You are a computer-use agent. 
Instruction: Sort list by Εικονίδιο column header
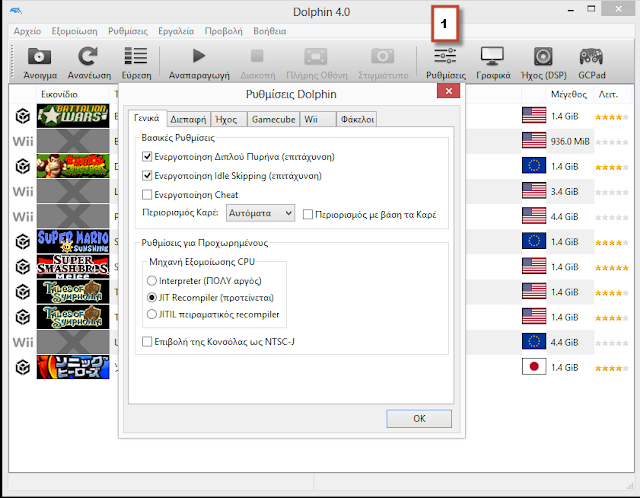coord(59,94)
